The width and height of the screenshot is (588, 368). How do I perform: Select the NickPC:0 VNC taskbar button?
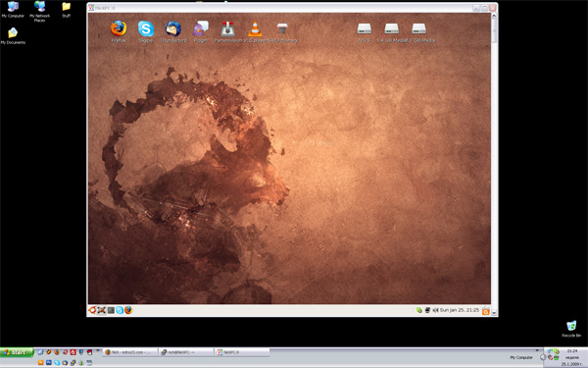242,352
